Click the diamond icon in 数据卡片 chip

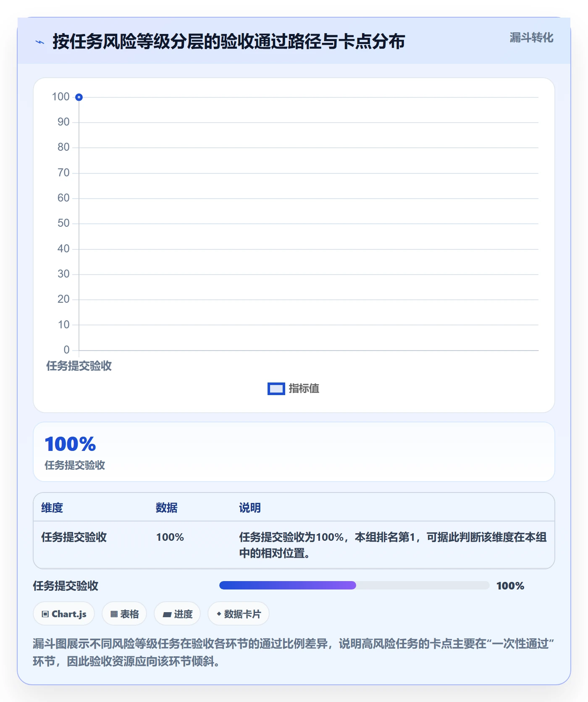tap(219, 614)
